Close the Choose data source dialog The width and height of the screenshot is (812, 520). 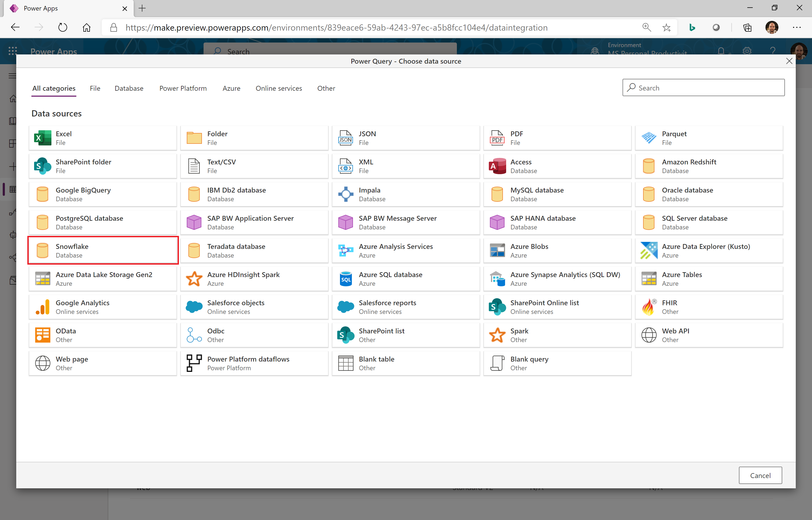(x=789, y=61)
